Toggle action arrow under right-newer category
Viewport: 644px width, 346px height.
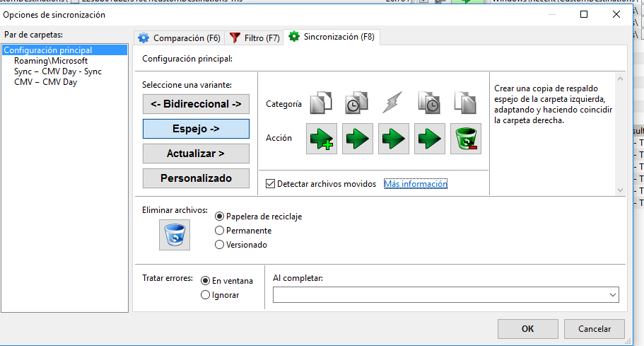(x=430, y=139)
